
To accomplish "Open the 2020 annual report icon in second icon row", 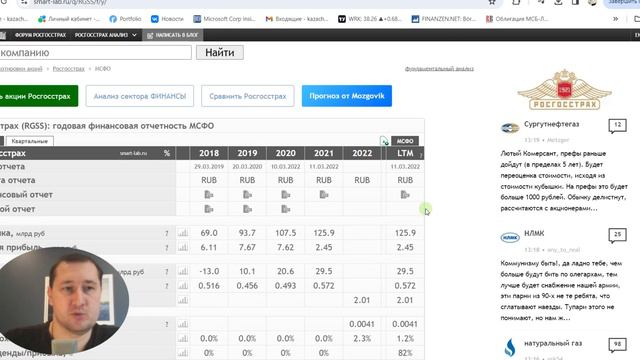I will pyautogui.click(x=285, y=209).
